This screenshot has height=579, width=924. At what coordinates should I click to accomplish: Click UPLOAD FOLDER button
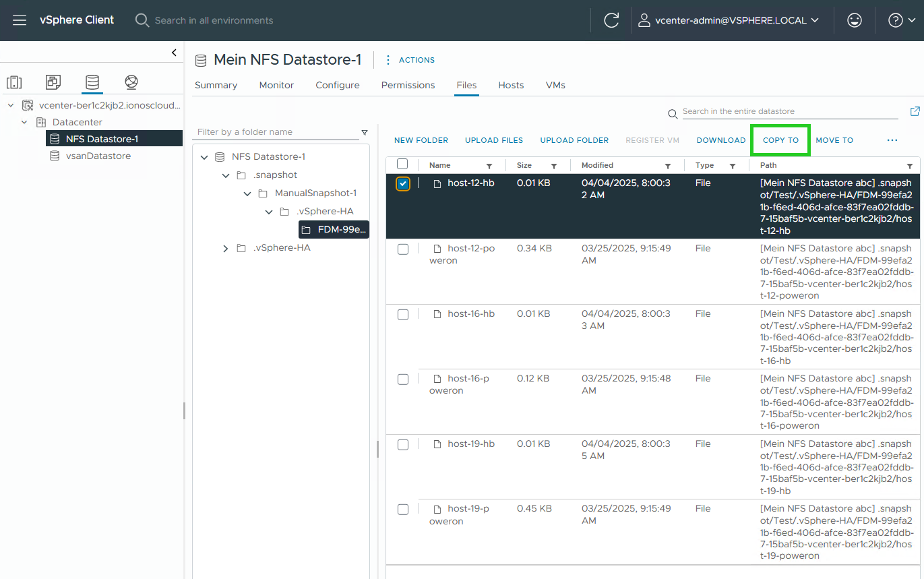(574, 140)
